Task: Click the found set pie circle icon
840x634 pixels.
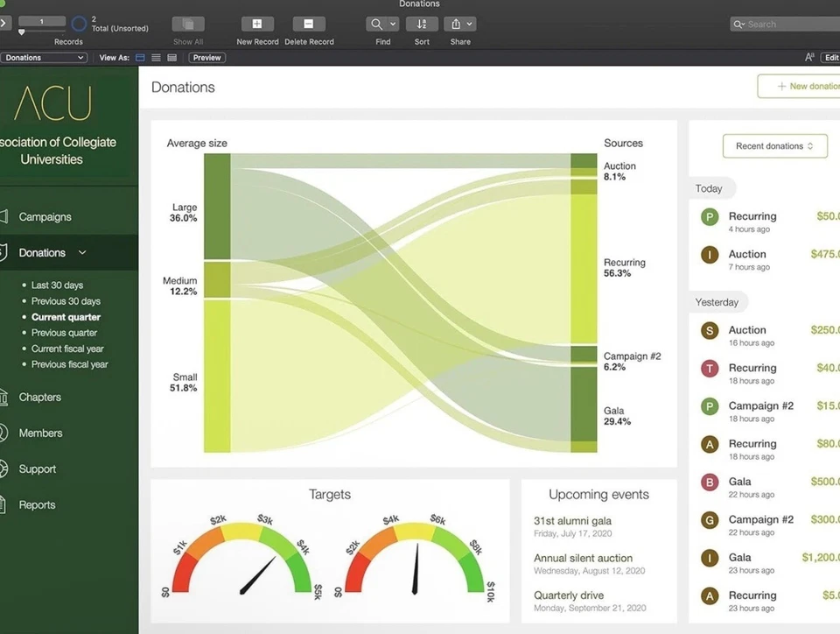Action: pyautogui.click(x=79, y=24)
